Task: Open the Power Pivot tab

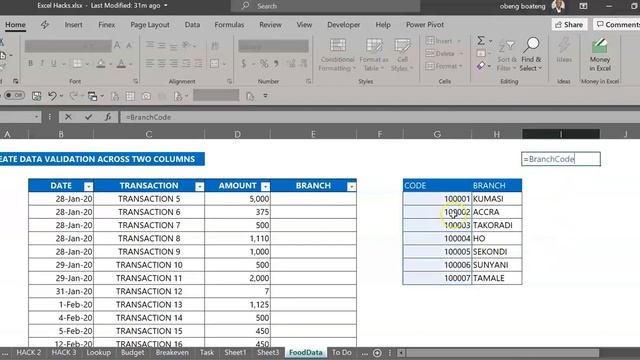Action: click(424, 24)
